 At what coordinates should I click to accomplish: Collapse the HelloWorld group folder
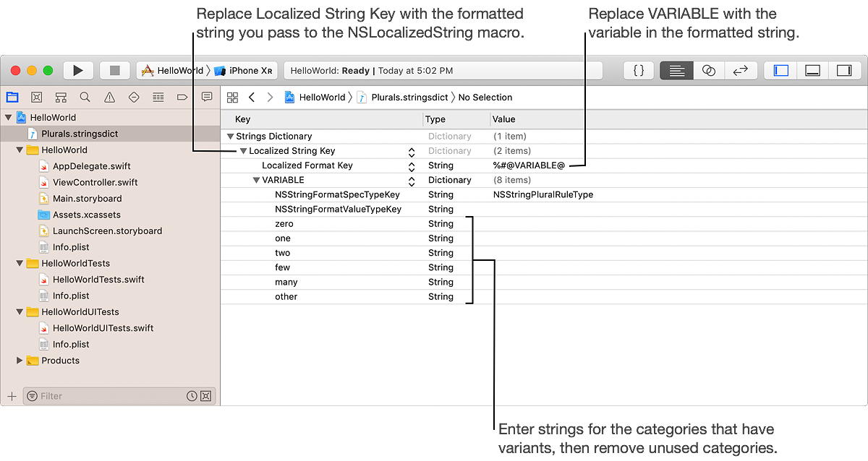pos(20,150)
